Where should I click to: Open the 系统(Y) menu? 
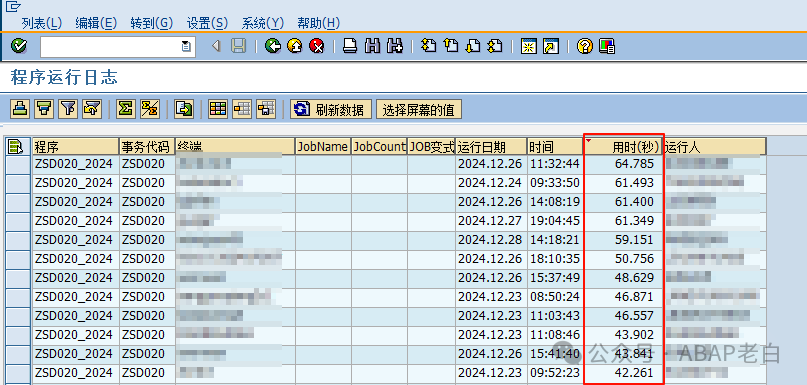(263, 23)
